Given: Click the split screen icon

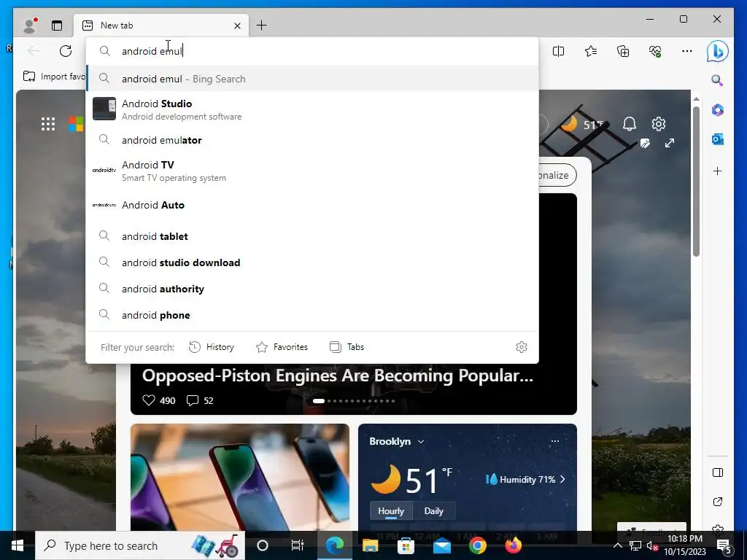Looking at the screenshot, I should pos(558,51).
